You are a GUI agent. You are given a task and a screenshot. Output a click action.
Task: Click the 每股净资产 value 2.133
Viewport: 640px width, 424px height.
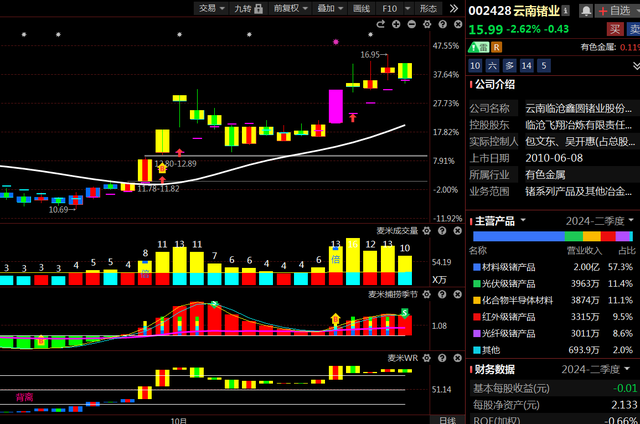click(x=624, y=405)
